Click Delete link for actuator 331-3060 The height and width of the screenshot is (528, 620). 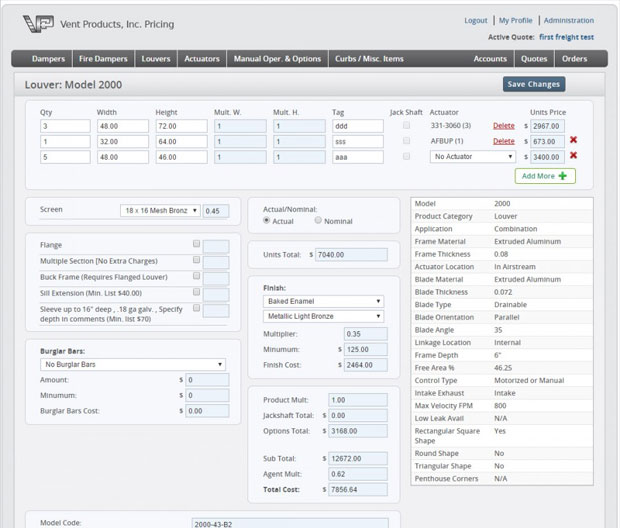pyautogui.click(x=503, y=126)
